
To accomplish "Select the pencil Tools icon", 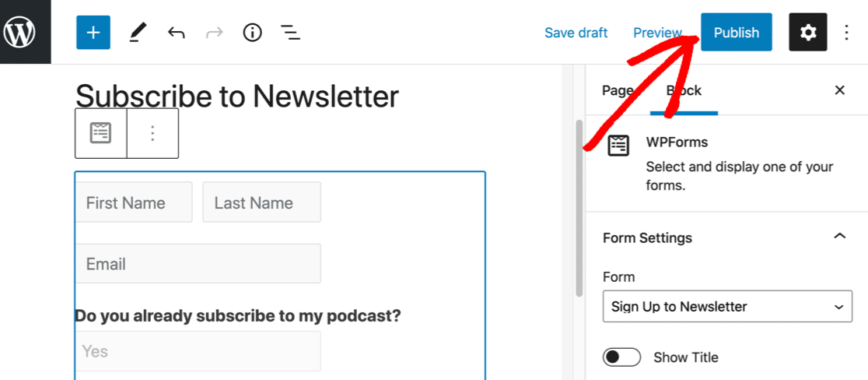I will (x=137, y=33).
